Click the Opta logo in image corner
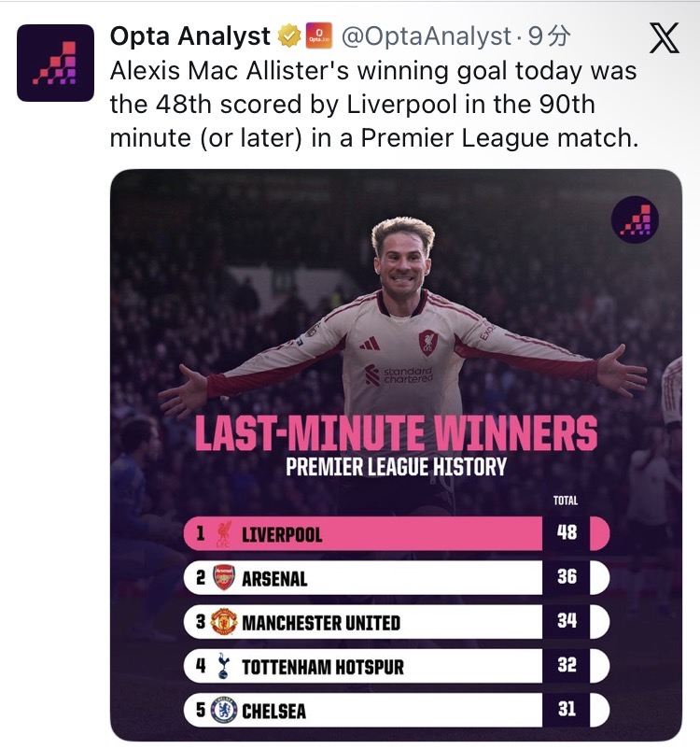This screenshot has width=700, height=749. coord(635,221)
